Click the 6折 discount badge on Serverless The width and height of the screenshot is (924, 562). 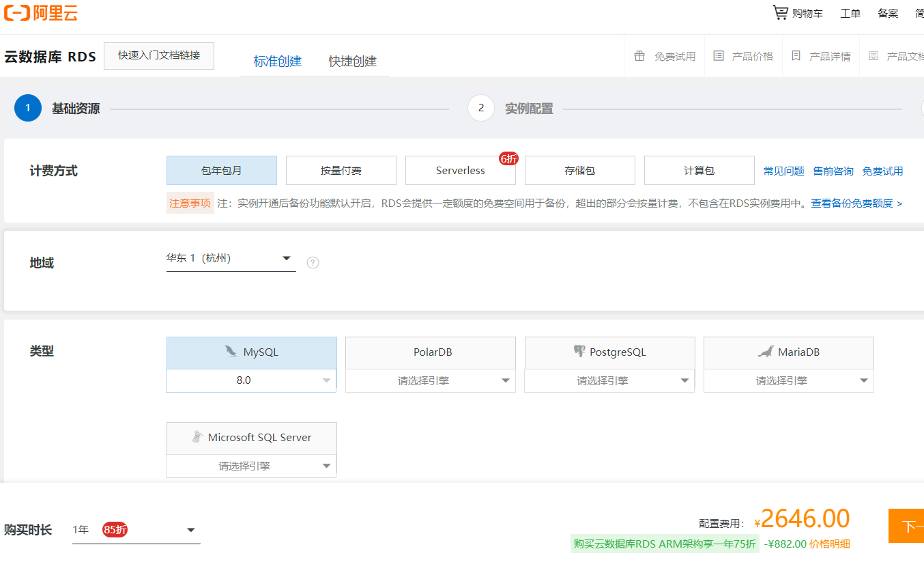pos(508,158)
